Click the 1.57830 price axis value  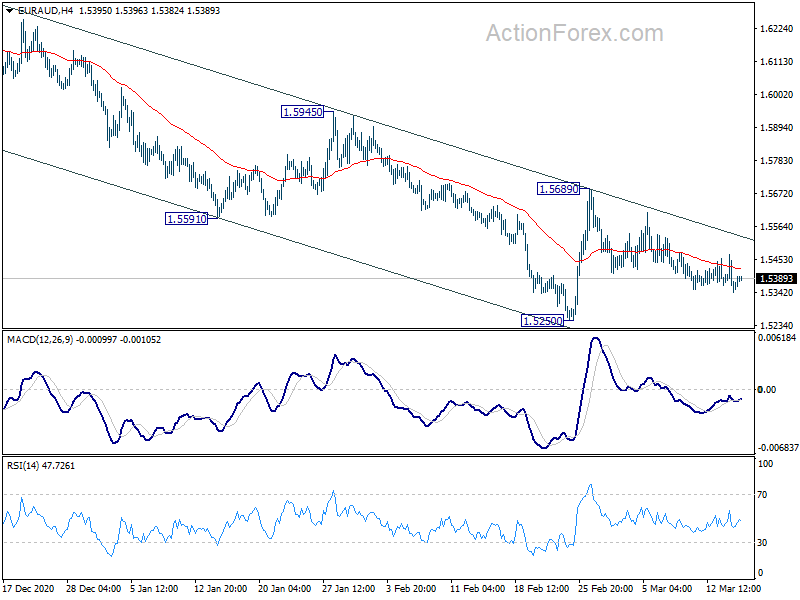click(x=777, y=161)
